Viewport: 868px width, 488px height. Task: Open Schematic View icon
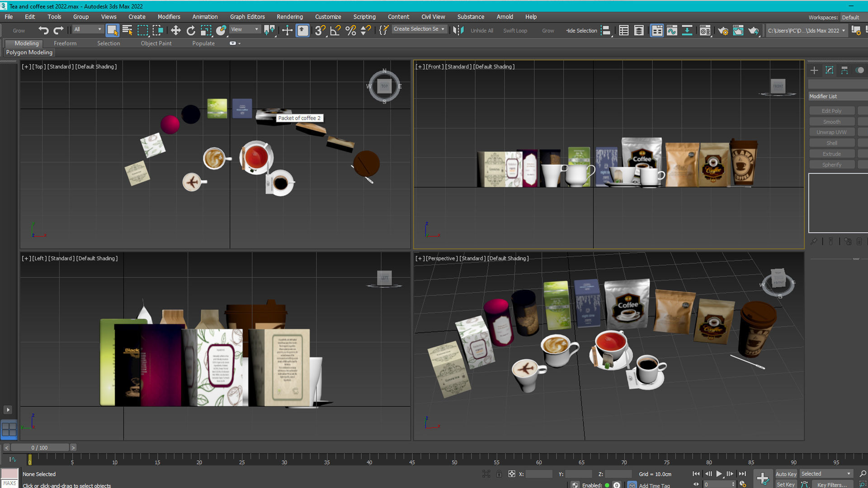click(687, 30)
